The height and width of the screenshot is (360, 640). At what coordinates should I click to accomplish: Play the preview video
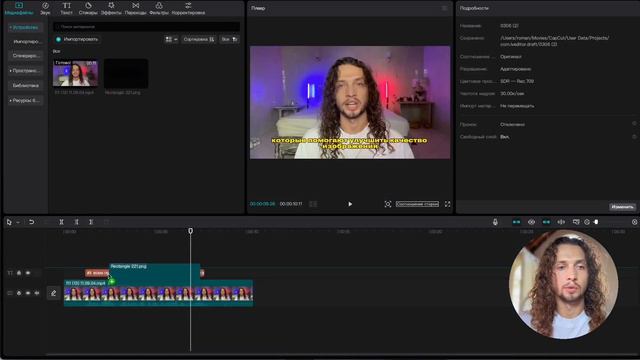[x=350, y=204]
